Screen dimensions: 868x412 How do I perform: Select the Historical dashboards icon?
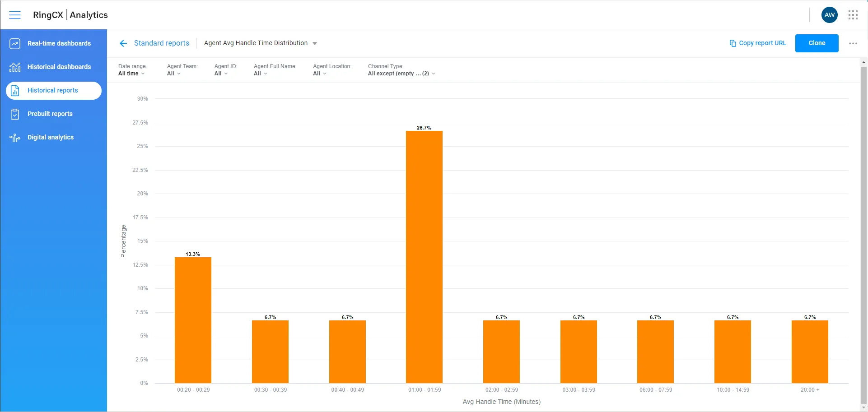pos(15,67)
